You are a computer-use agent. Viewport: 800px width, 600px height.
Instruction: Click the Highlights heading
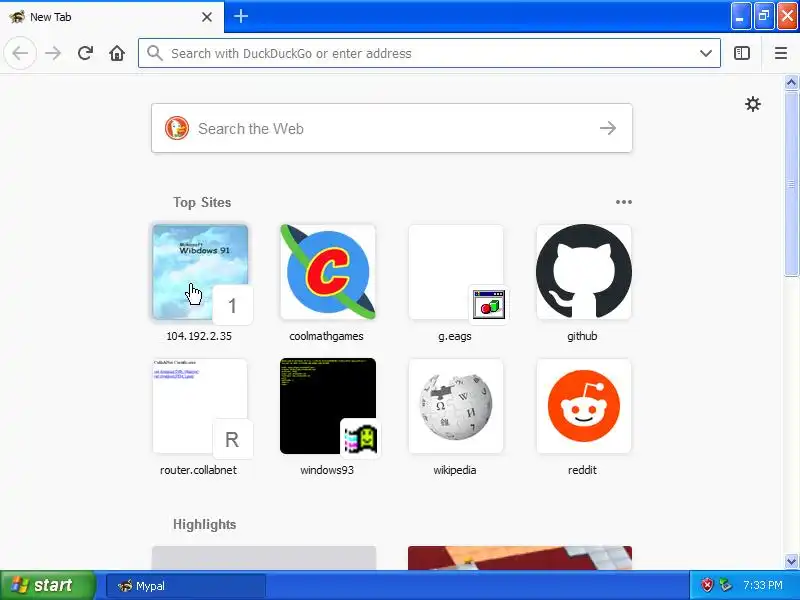coord(205,524)
